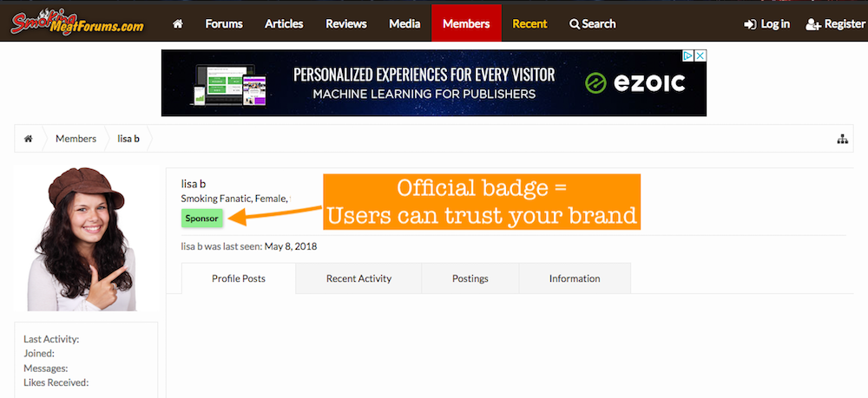Click the Register link
Screen dimensions: 868x398
coord(835,23)
